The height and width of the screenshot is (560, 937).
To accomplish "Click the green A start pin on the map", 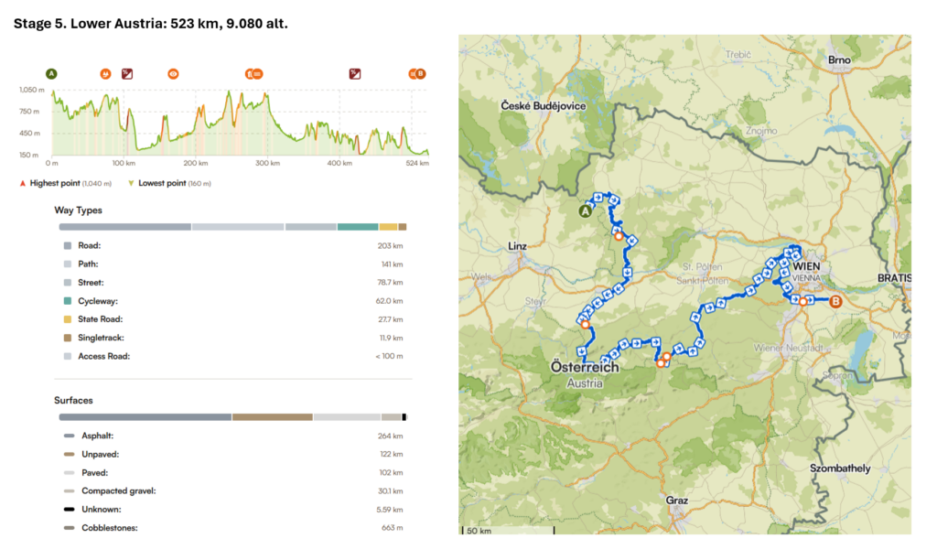I will point(585,211).
